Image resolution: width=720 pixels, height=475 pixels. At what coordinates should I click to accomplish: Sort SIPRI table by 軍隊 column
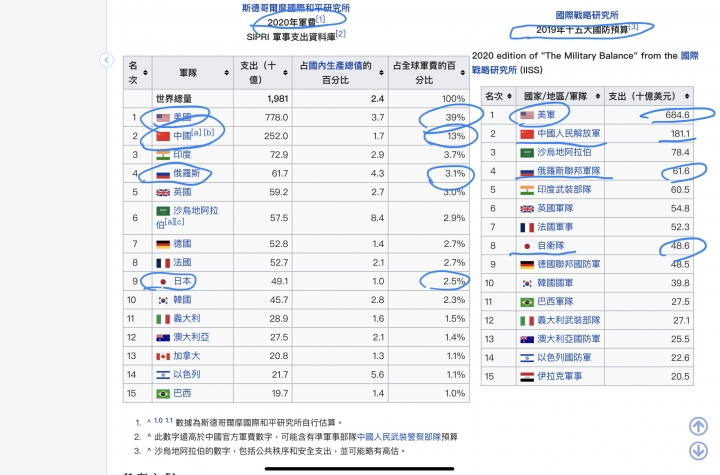226,73
